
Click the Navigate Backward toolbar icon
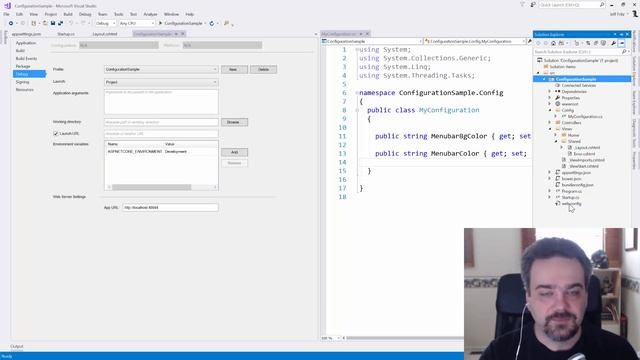click(x=11, y=23)
